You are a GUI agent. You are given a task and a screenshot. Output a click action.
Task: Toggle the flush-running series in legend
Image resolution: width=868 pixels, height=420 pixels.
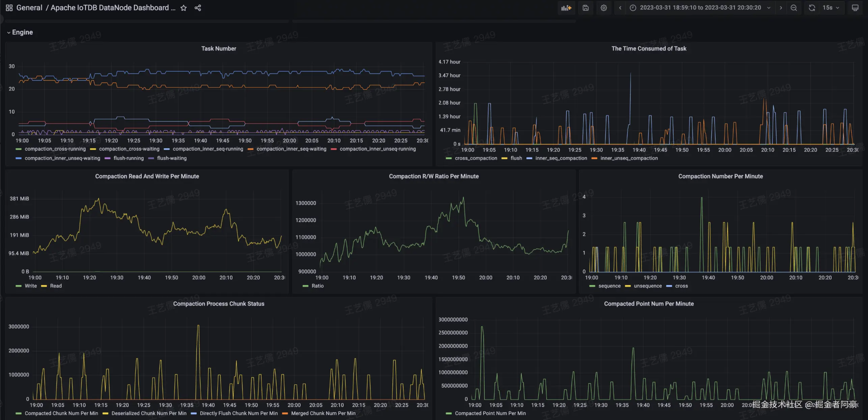coord(128,158)
